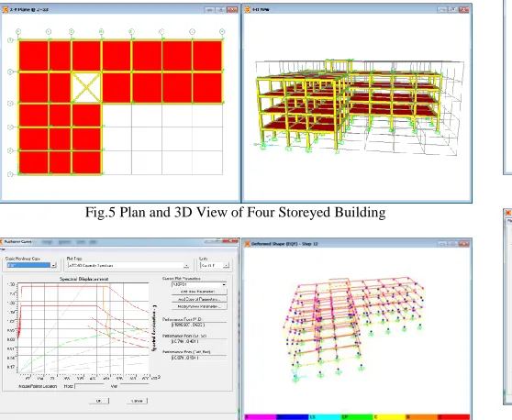Click the Performance Point (V,D) value field
Screen dimensions: 512x420
point(199,325)
